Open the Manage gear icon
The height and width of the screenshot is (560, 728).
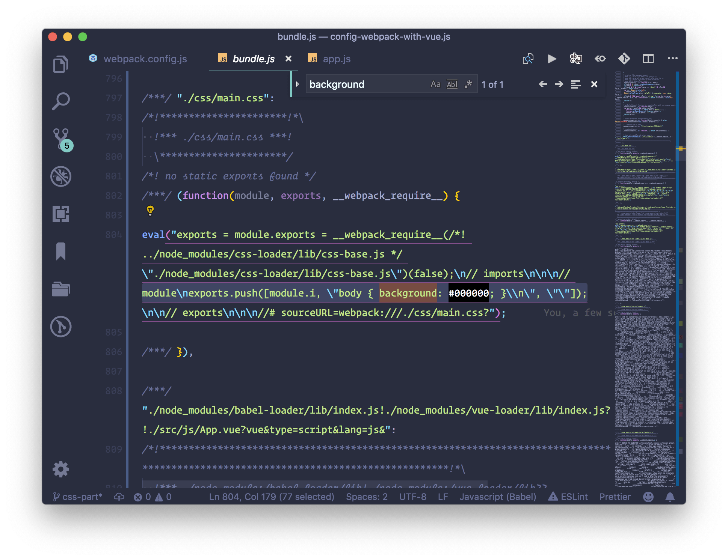click(x=61, y=469)
